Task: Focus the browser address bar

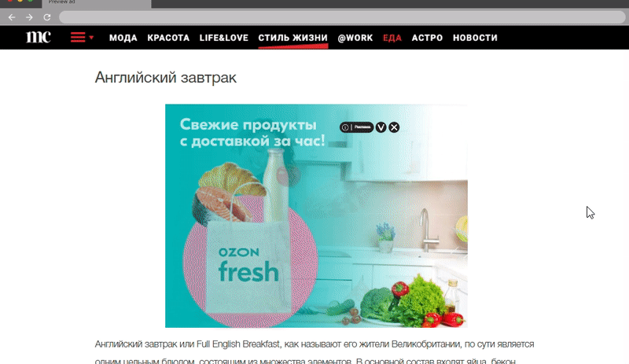Action: pos(342,17)
